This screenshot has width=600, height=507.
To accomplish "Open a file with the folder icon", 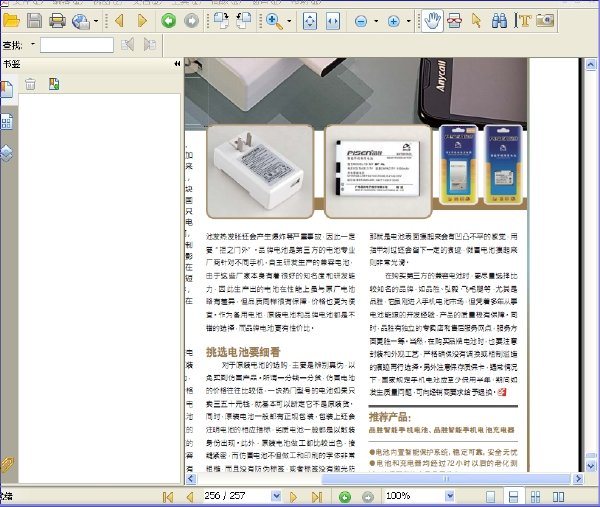I will 11,20.
